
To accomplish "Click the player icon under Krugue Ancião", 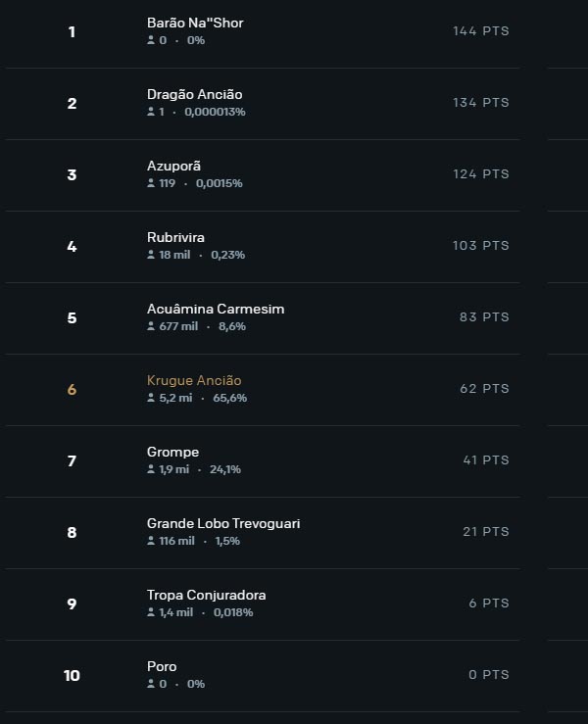I will tap(151, 398).
